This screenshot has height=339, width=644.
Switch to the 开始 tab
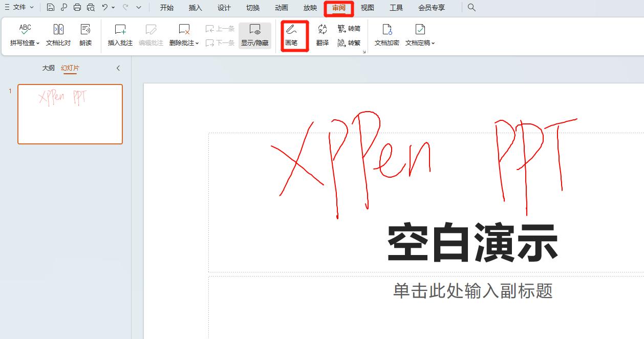[x=167, y=8]
